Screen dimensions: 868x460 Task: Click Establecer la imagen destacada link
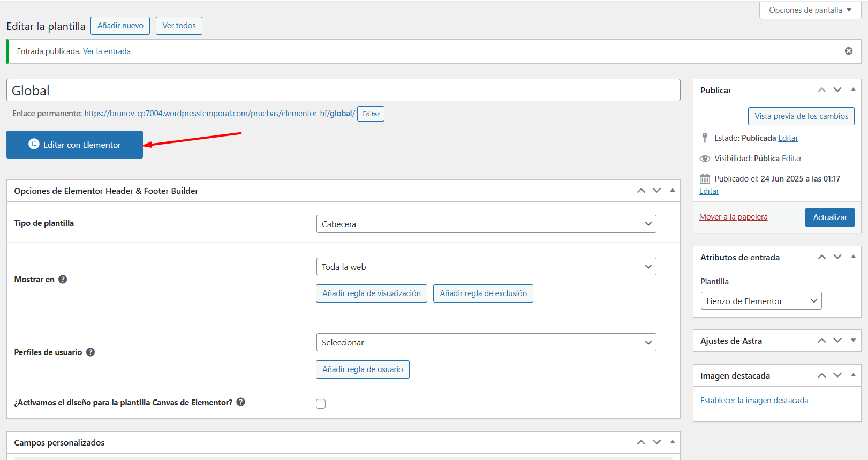tap(754, 401)
